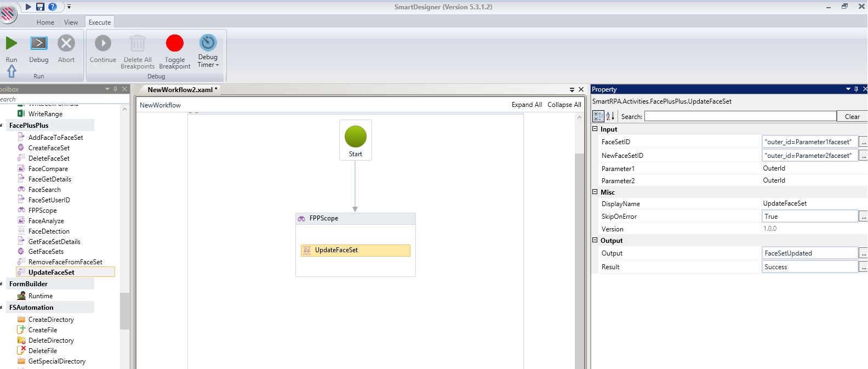Open the Home ribbon tab
Screen dimensions: 868x369
point(45,22)
